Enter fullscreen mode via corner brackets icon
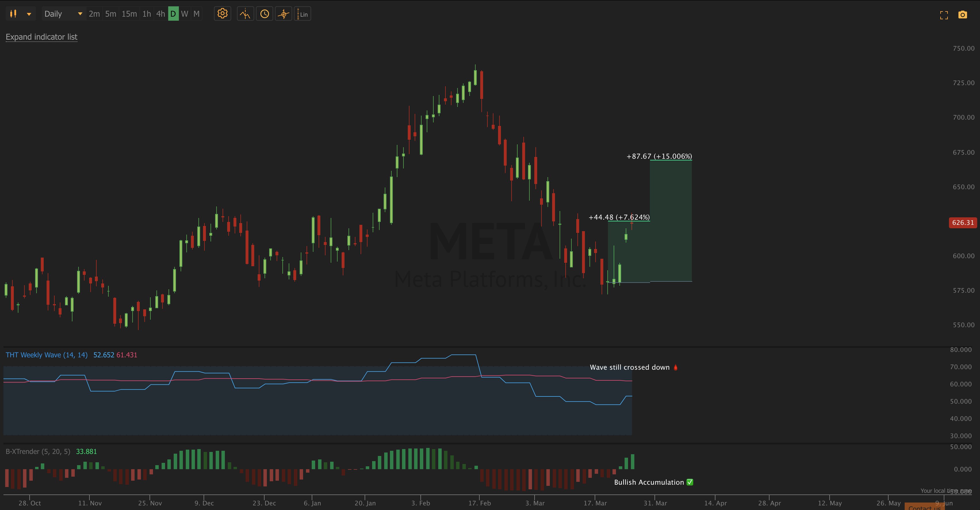The height and width of the screenshot is (510, 980). pos(944,15)
